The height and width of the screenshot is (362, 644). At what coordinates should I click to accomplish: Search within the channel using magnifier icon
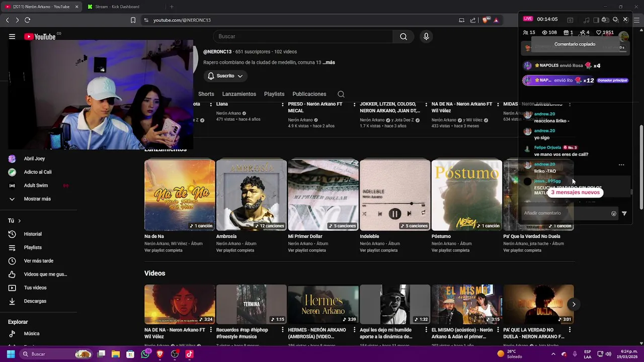pyautogui.click(x=341, y=94)
